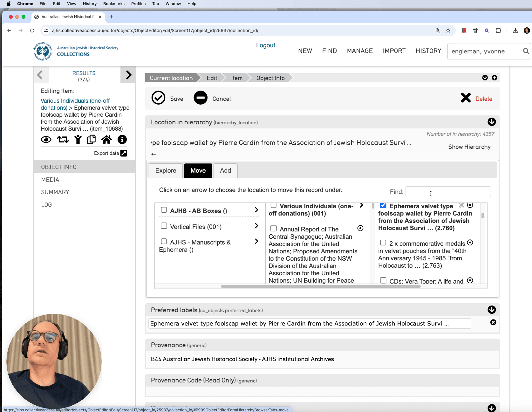Expand Various Individuals (one-off donations) arrow
The height and width of the screenshot is (412, 532).
pyautogui.click(x=361, y=205)
